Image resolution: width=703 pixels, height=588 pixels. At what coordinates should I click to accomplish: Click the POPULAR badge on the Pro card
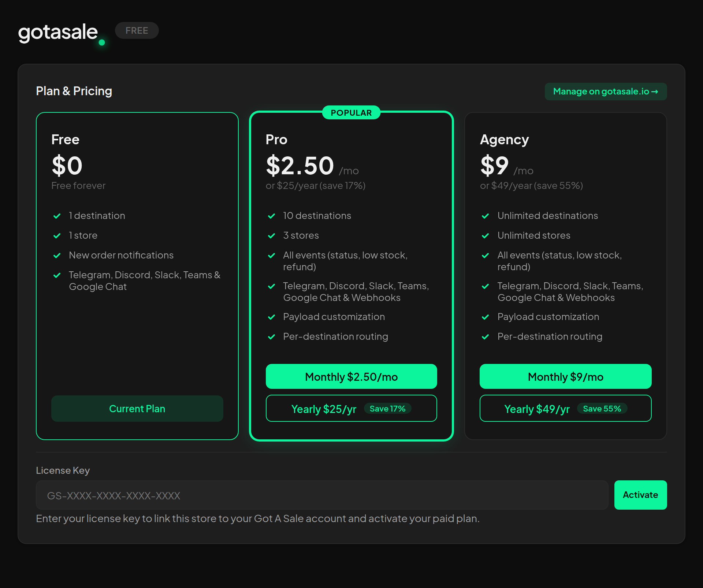pyautogui.click(x=351, y=112)
